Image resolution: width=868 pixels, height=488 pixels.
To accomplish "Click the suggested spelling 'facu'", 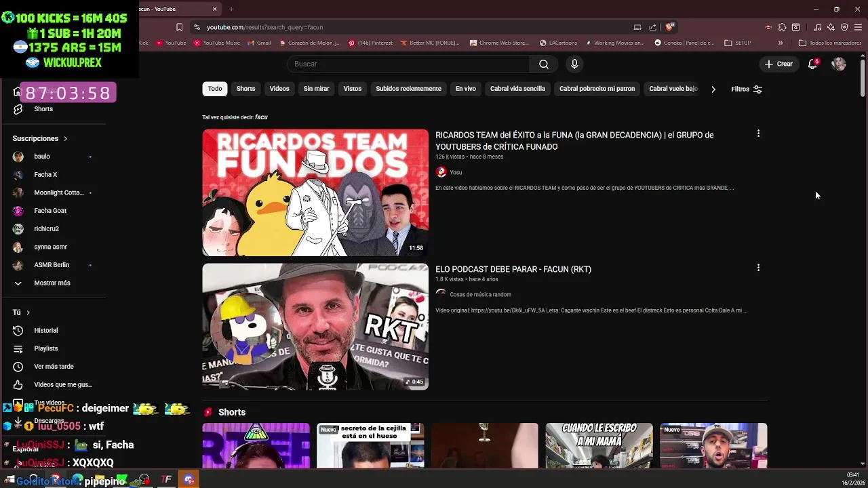I will 261,117.
